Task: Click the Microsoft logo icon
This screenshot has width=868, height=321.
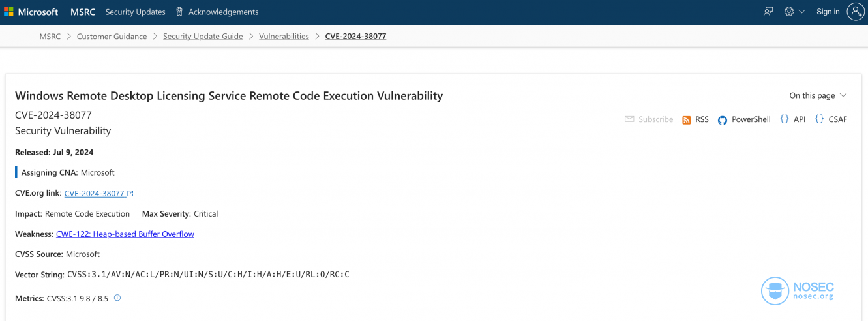Action: click(8, 12)
